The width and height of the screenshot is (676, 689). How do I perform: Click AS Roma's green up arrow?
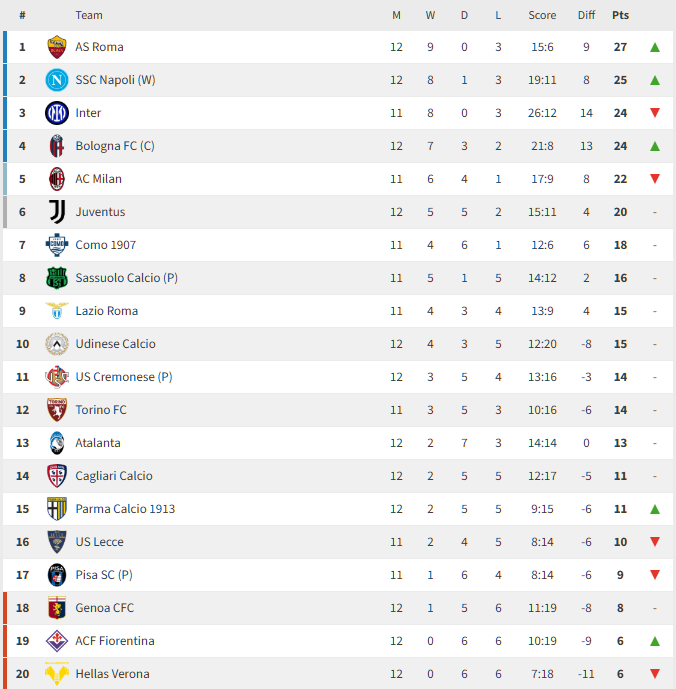(x=654, y=47)
